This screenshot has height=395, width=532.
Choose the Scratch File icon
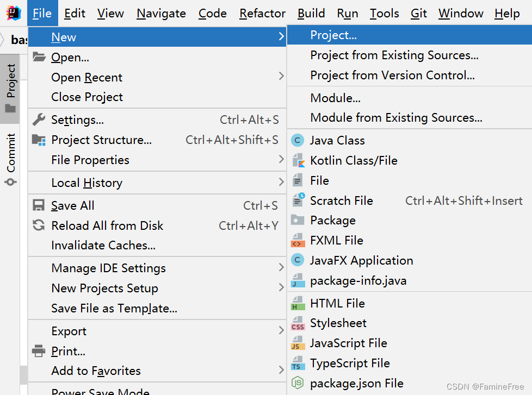[298, 200]
